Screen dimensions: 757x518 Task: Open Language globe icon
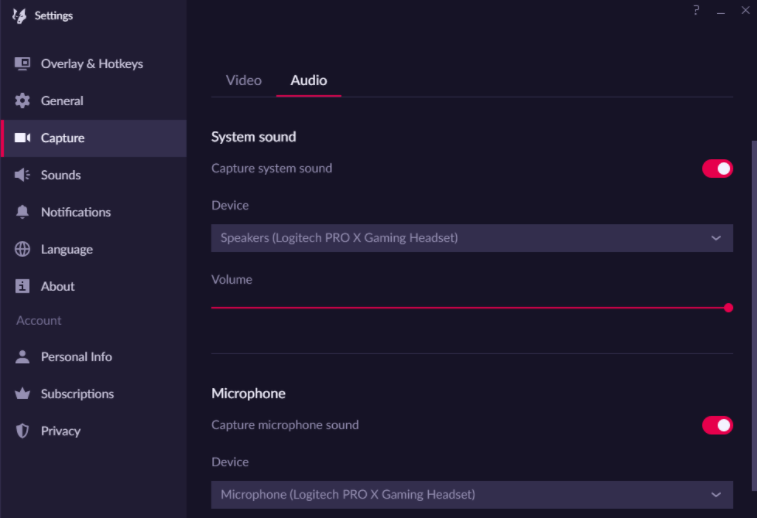coord(22,249)
